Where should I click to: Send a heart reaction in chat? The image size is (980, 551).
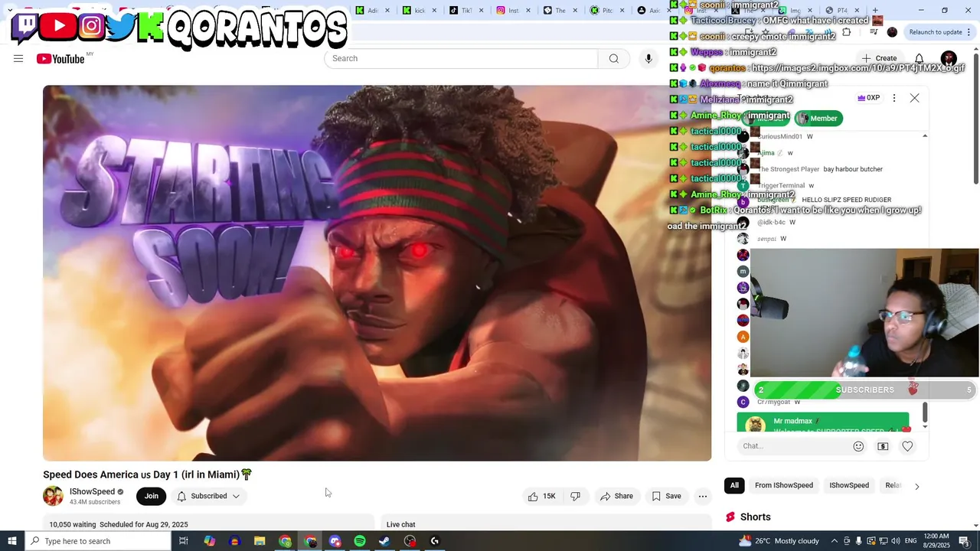point(907,446)
